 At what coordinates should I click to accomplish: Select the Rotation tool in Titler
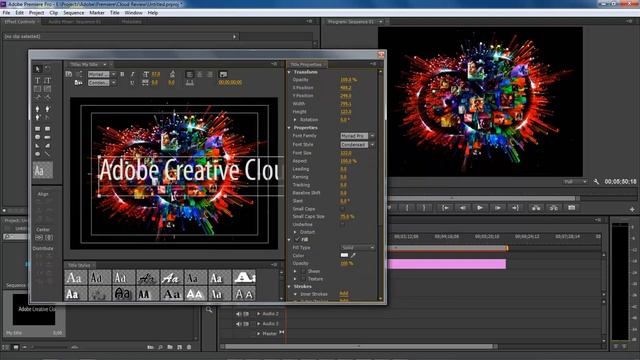pyautogui.click(x=47, y=69)
